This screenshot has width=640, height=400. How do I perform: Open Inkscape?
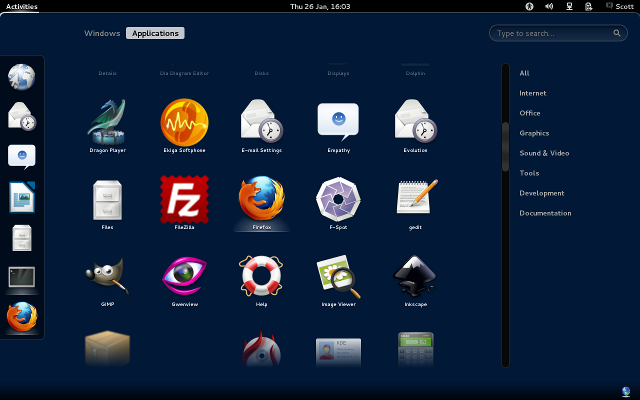[415, 280]
